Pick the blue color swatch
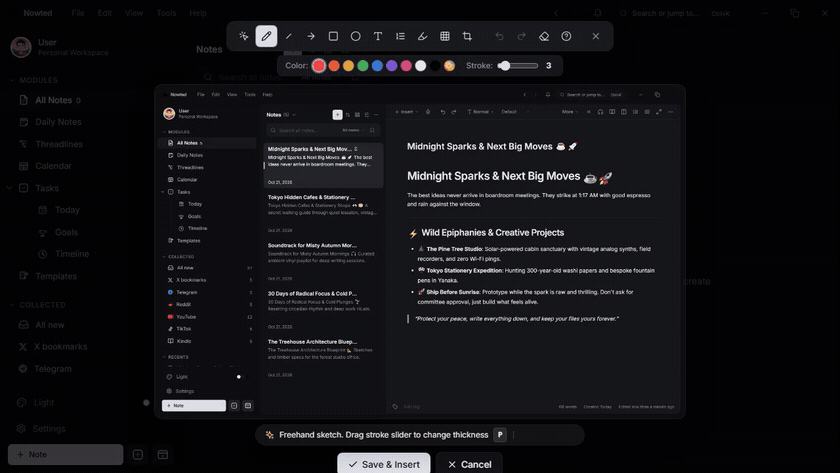Image resolution: width=840 pixels, height=473 pixels. coord(377,65)
